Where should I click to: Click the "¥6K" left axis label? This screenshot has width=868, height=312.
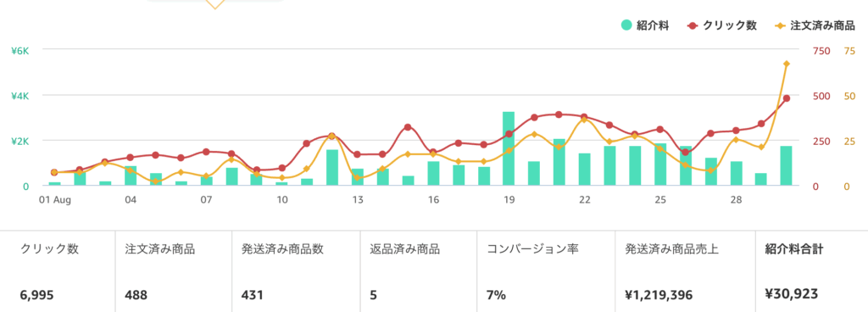(x=19, y=51)
